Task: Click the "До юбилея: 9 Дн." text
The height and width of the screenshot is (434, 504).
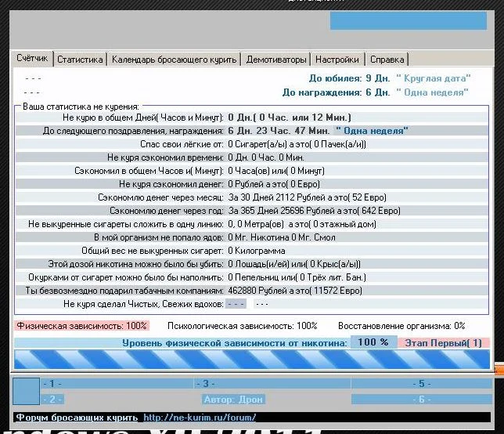Action: coord(349,78)
